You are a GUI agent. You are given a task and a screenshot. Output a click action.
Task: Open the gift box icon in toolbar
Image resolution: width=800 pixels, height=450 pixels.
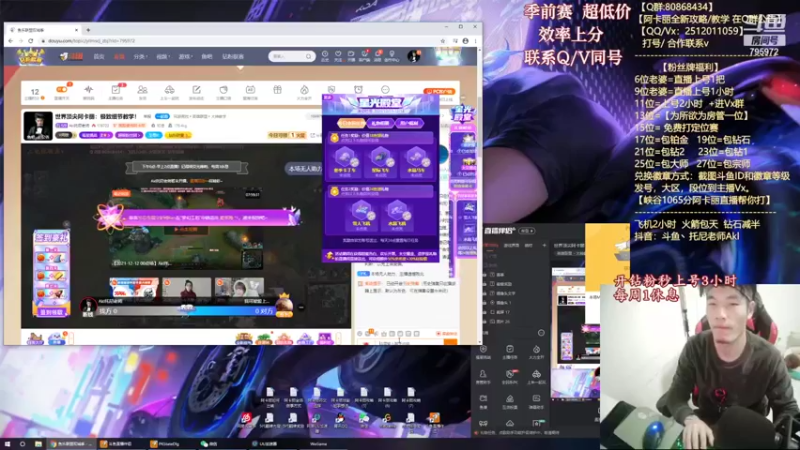(277, 90)
